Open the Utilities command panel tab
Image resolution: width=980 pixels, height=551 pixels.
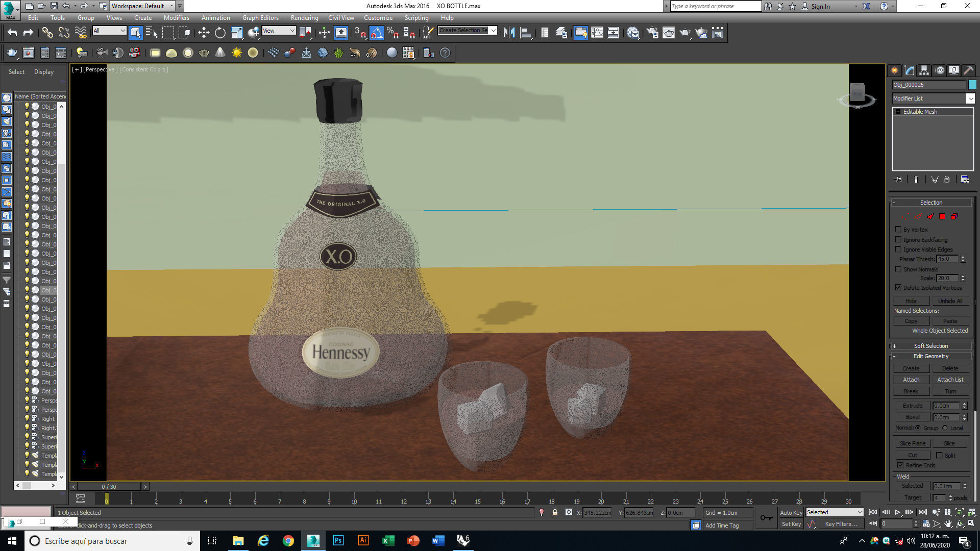click(968, 70)
